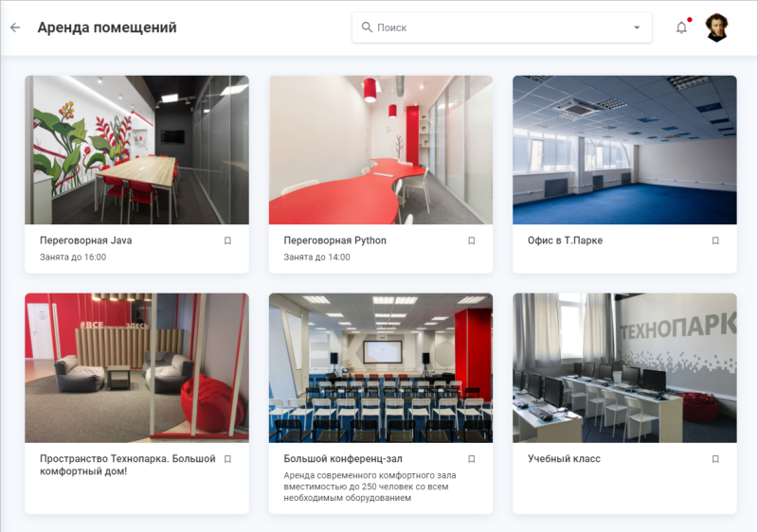Screen dimensions: 758x532
Task: Open Офис в Т.Парке photo
Action: pos(624,150)
